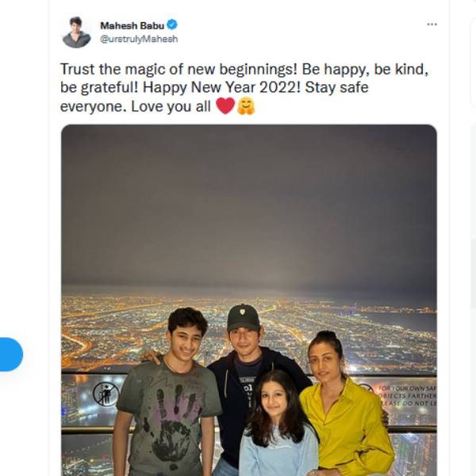The image size is (476, 476).
Task: Visit the @urstrulyMahesh handle link
Action: click(139, 38)
